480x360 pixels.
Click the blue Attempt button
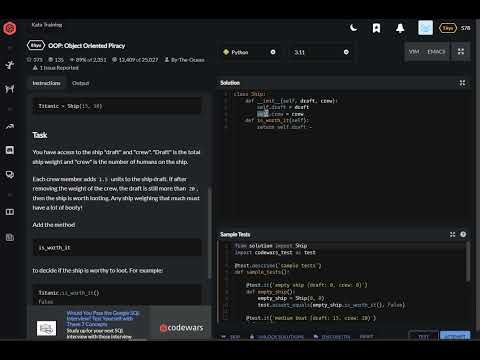click(455, 336)
